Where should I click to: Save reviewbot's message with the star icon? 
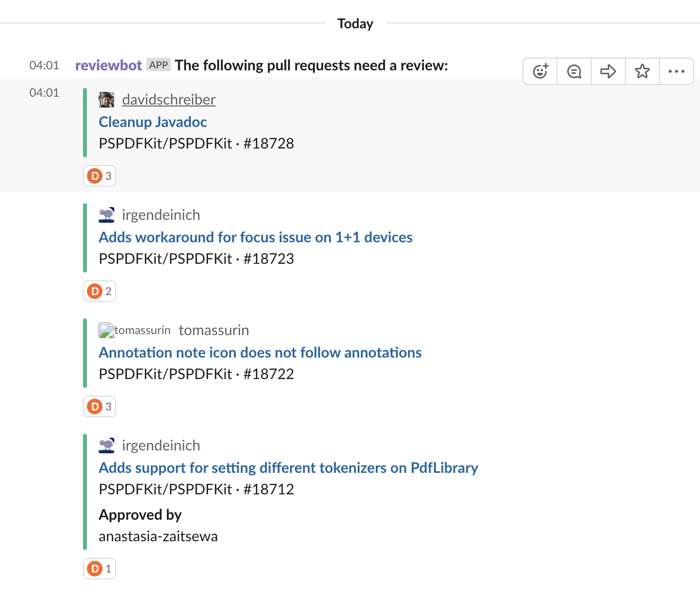(x=642, y=71)
